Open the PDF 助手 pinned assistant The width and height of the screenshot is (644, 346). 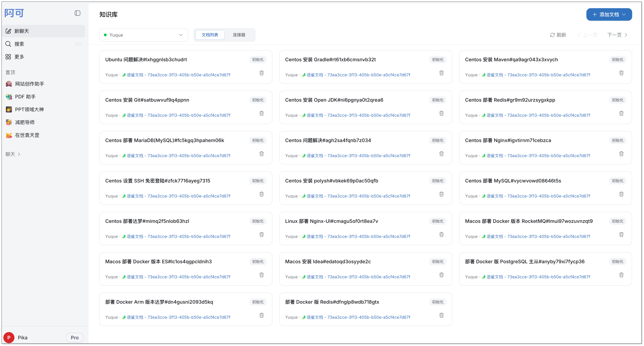point(44,97)
